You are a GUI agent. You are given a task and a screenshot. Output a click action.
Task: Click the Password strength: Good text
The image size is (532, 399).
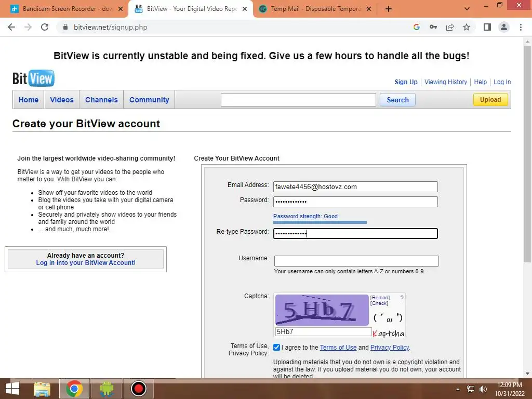tap(305, 216)
